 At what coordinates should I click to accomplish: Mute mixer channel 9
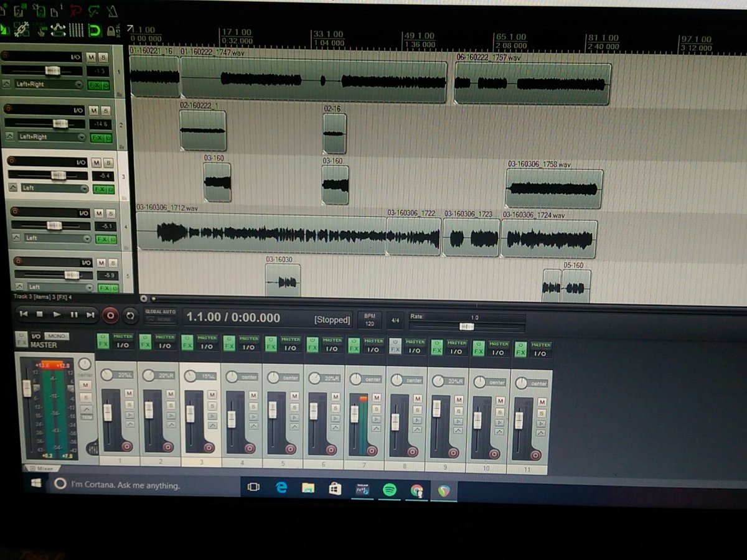click(x=459, y=399)
